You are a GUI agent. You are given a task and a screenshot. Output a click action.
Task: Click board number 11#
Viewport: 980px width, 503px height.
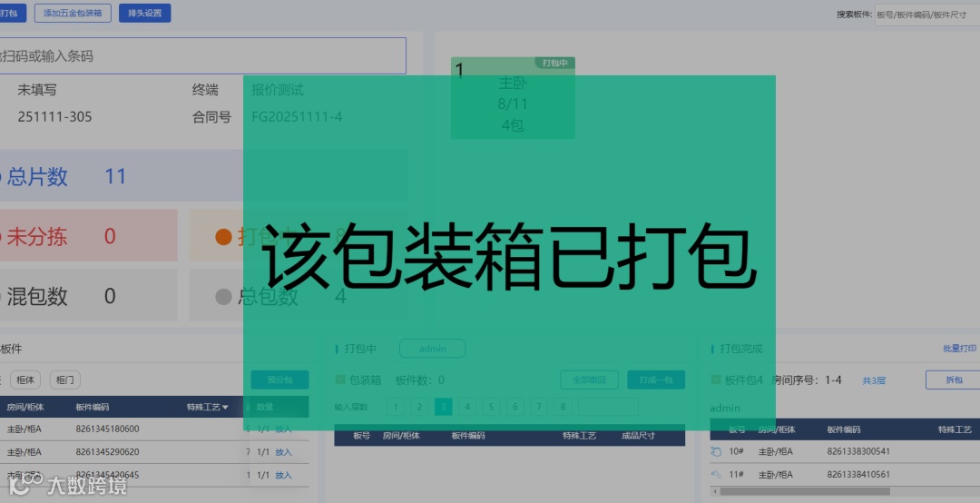[x=736, y=474]
